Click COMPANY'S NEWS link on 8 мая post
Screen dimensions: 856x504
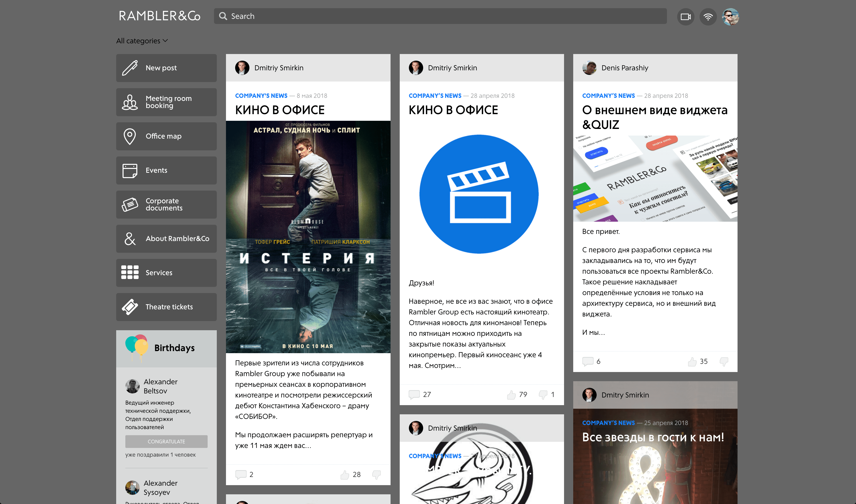pyautogui.click(x=261, y=96)
